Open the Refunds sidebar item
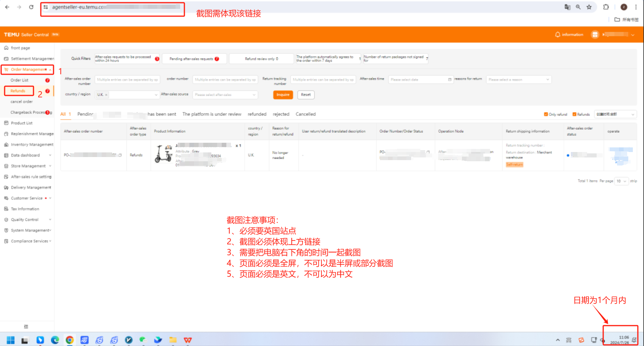The image size is (644, 346). [18, 91]
